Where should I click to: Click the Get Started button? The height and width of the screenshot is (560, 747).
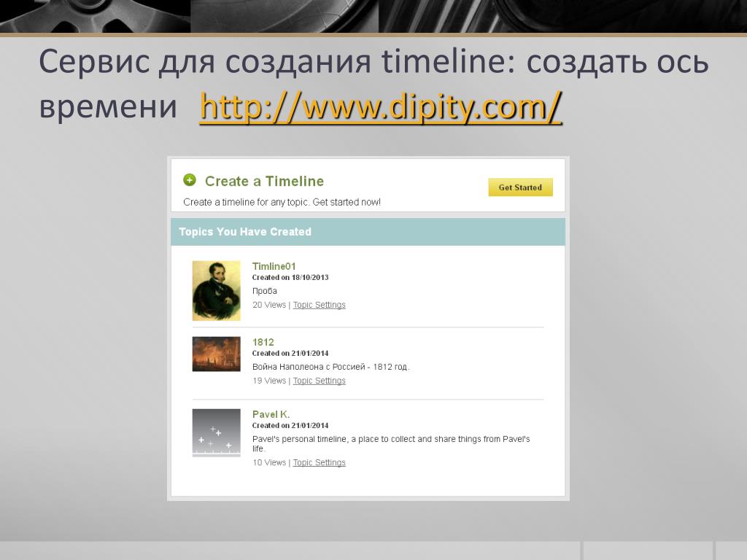[520, 187]
